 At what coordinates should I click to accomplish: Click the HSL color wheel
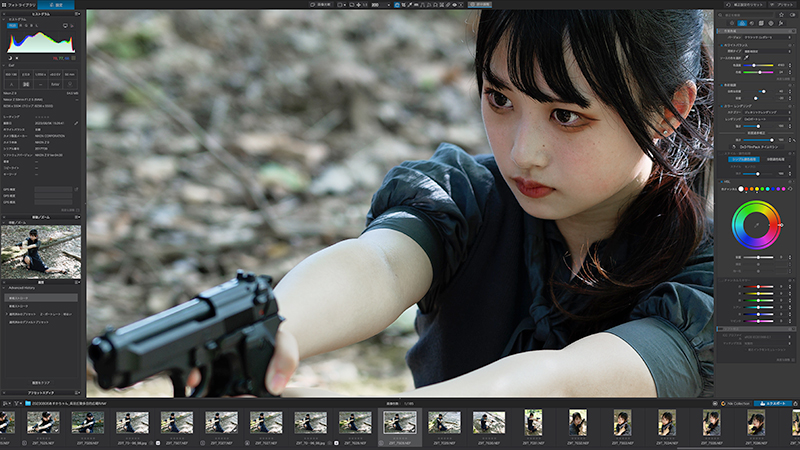756,225
